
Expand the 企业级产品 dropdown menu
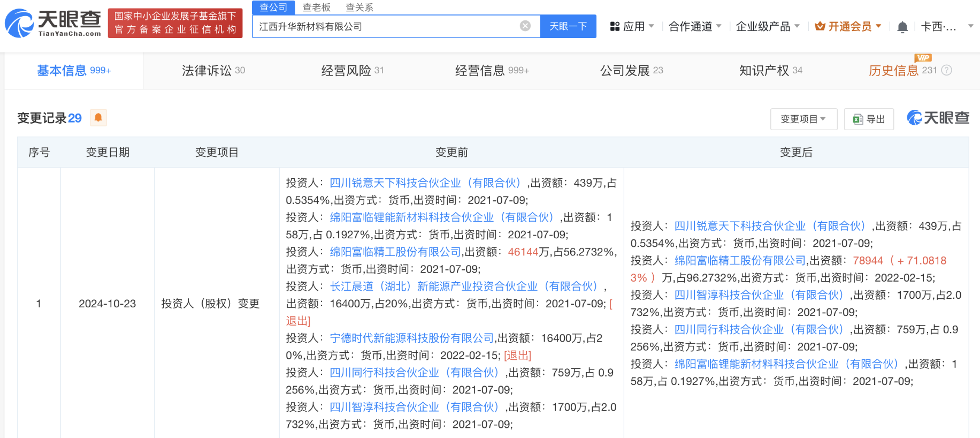point(767,26)
